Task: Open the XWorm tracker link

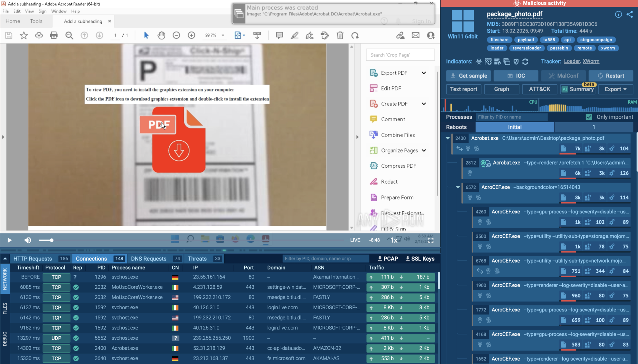Action: [x=591, y=61]
